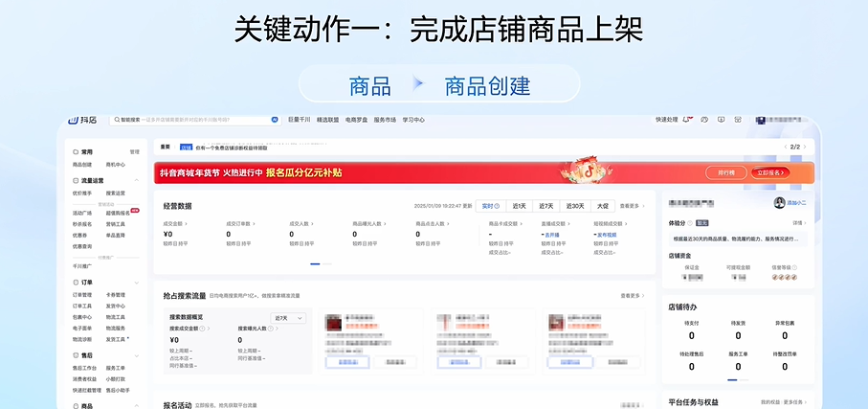Open the customer service headset icon

pos(703,121)
